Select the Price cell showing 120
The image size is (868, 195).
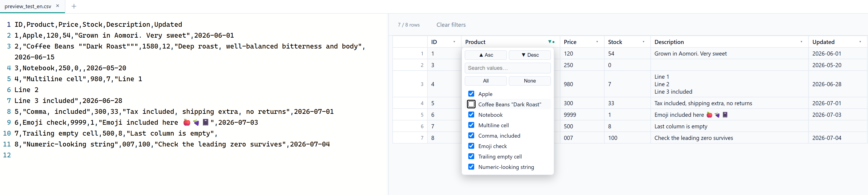582,54
